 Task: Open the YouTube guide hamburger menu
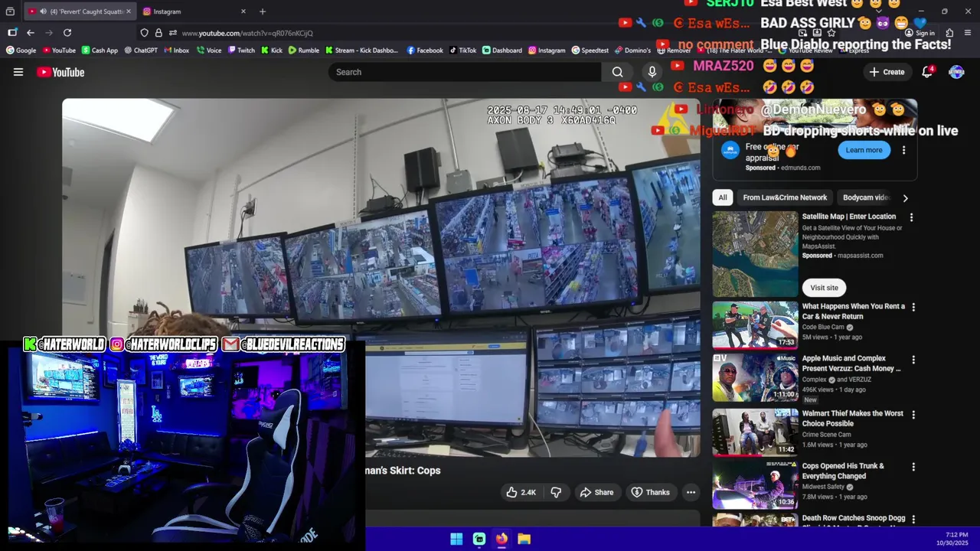[18, 72]
